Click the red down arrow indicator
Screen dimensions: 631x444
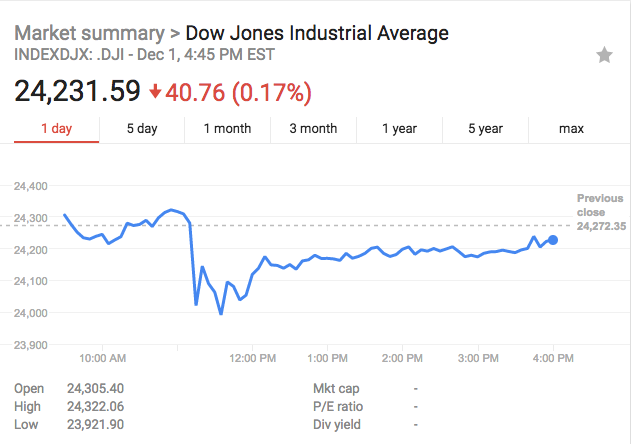[155, 92]
